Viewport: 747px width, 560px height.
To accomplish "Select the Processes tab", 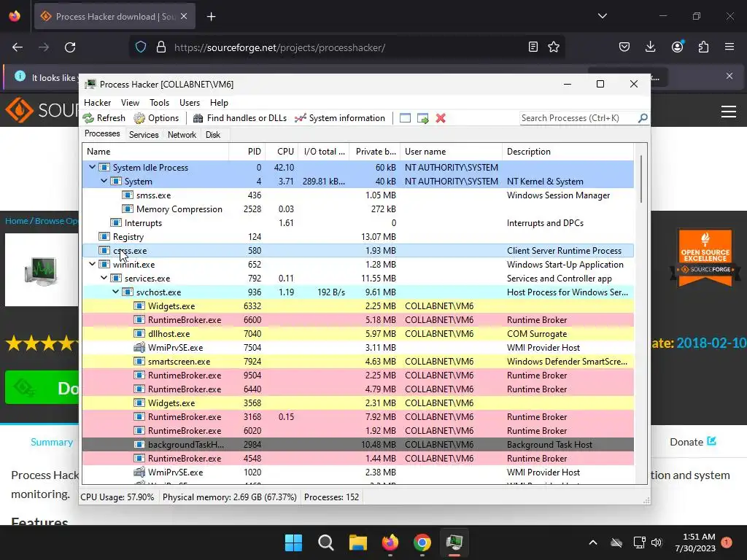I will pos(102,134).
